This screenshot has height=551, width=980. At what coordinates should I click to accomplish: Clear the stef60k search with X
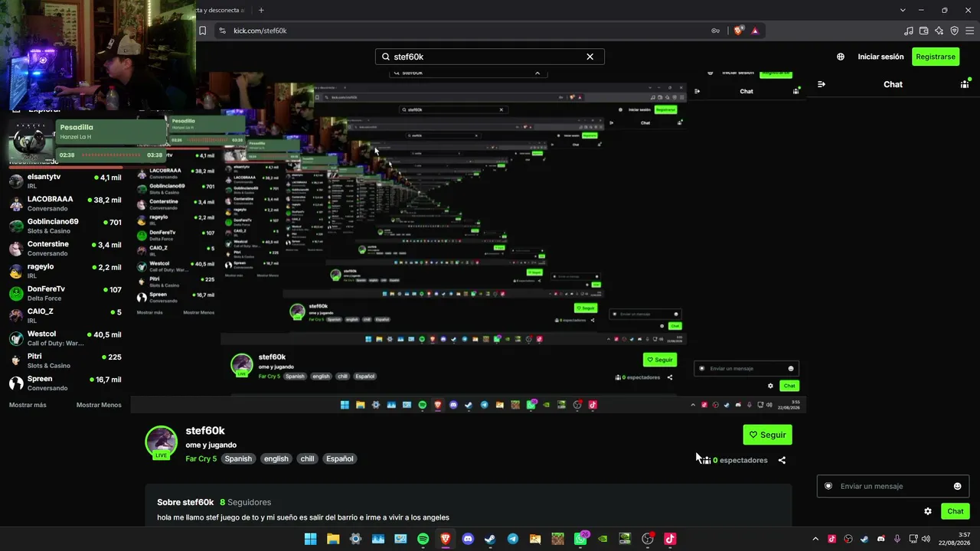(x=590, y=57)
